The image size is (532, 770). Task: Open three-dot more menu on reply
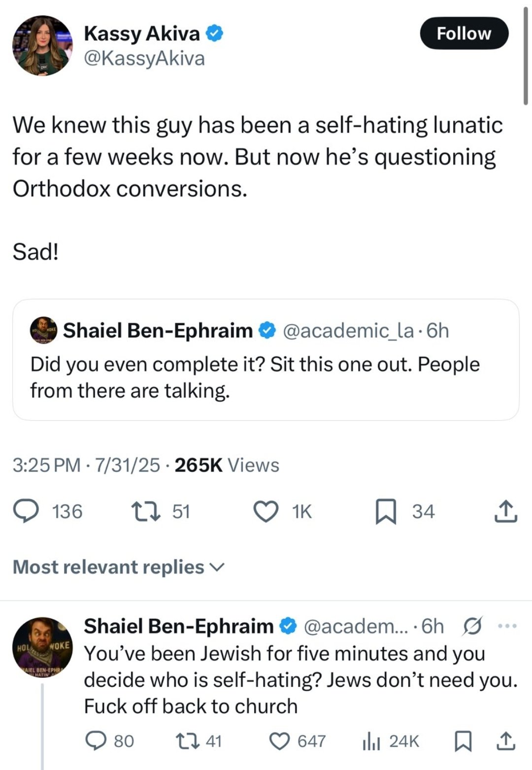coord(507,626)
